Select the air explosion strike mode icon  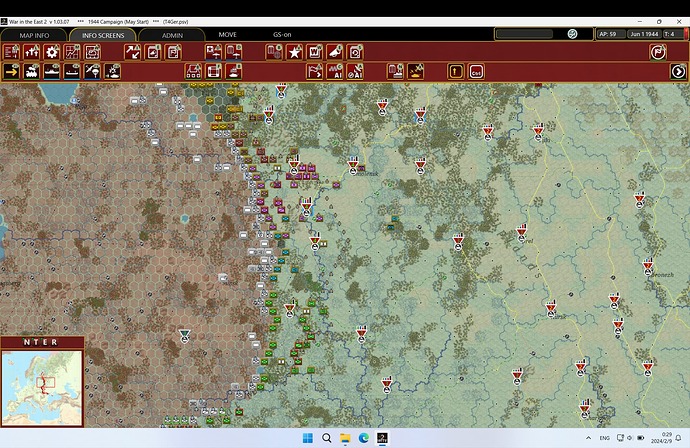pos(113,71)
